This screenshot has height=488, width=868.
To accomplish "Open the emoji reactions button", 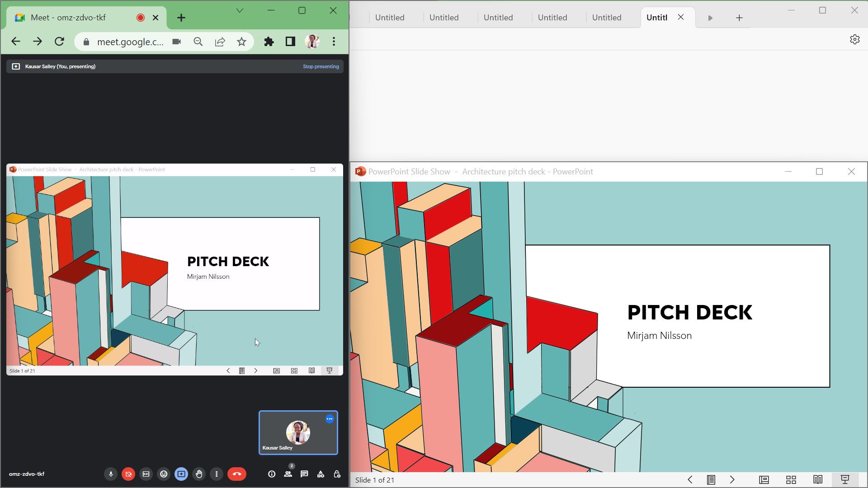I will click(x=164, y=474).
